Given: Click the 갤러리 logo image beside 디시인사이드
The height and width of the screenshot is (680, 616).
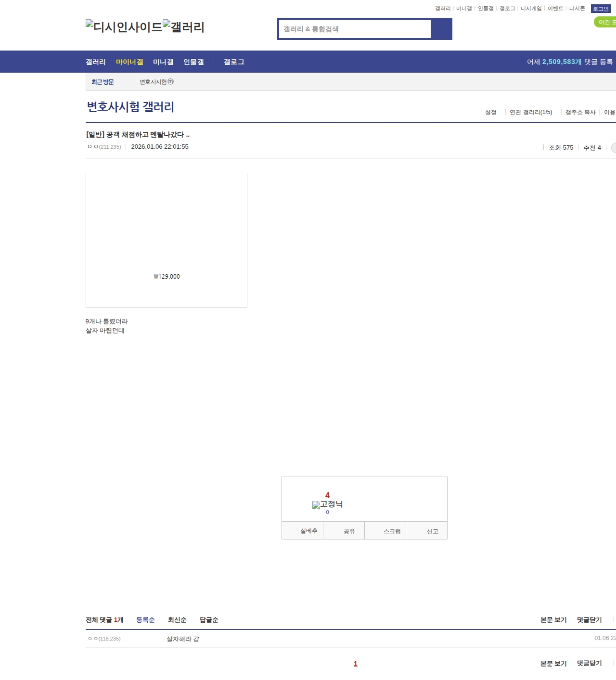Looking at the screenshot, I should pos(183,27).
